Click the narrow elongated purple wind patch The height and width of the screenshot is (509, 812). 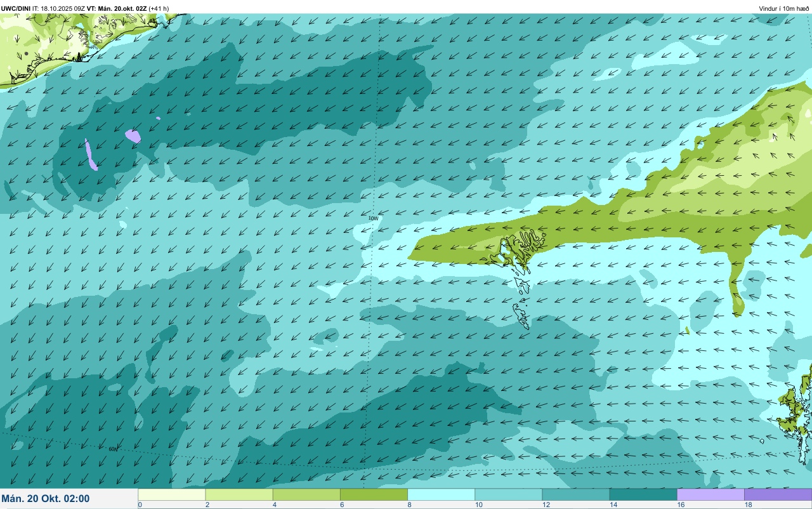pos(91,155)
